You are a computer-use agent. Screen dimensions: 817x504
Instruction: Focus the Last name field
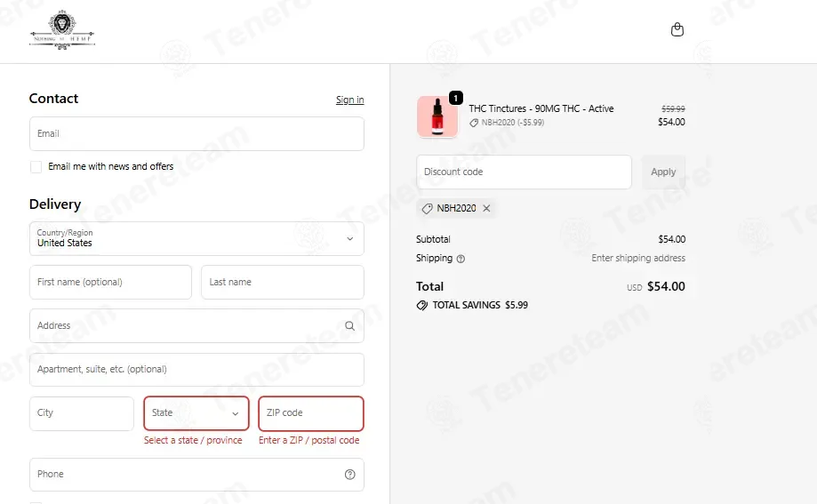tap(283, 282)
